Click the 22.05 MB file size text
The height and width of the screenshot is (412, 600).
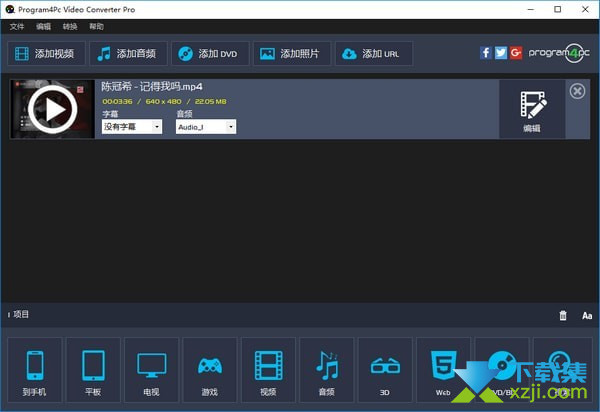tap(210, 101)
